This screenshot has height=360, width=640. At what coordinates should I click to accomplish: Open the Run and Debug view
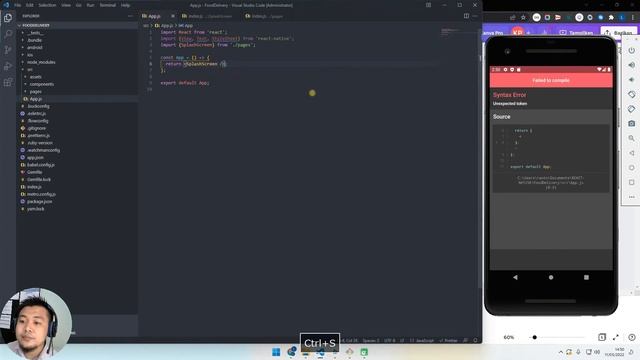pyautogui.click(x=8, y=66)
